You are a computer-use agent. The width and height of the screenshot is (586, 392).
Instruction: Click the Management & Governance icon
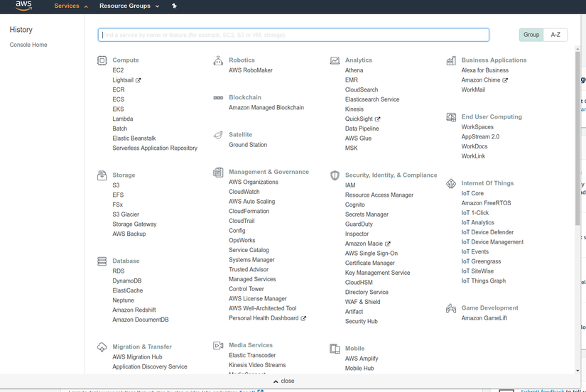(218, 172)
